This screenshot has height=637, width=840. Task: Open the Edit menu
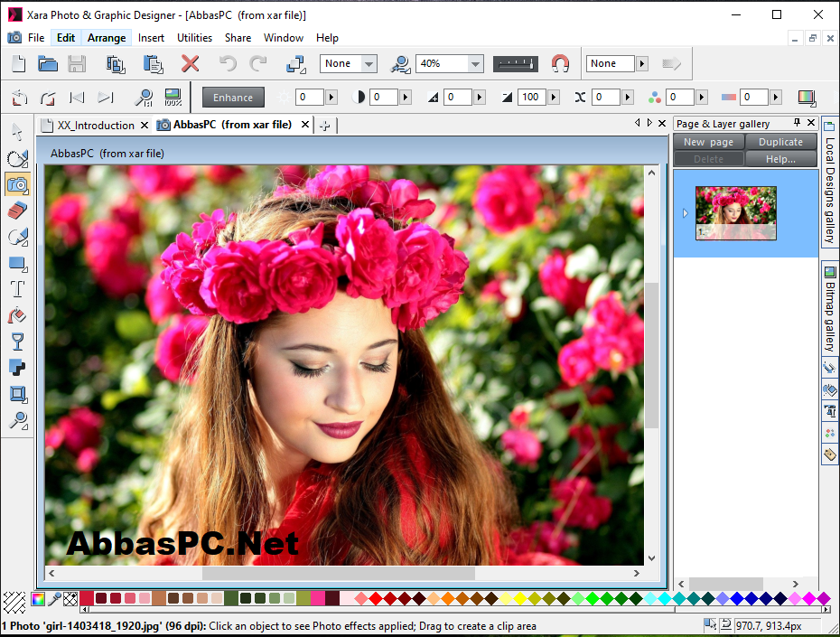click(66, 38)
